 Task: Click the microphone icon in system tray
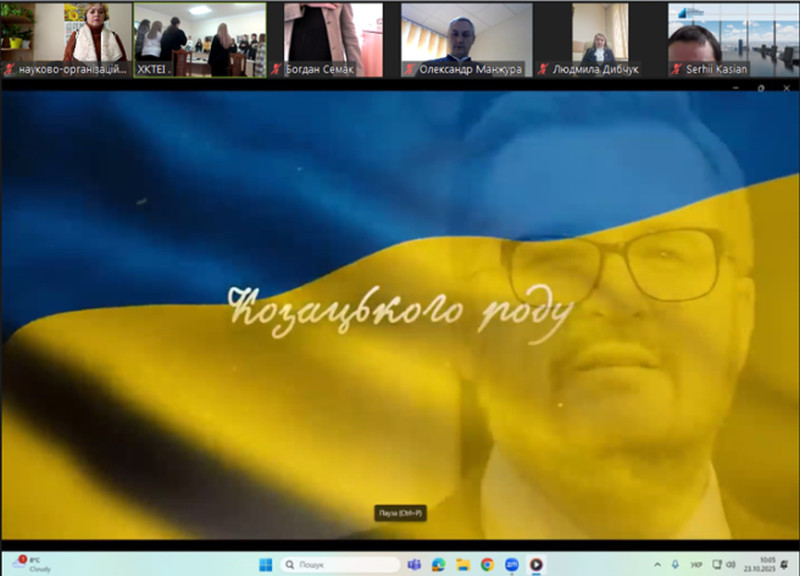pyautogui.click(x=675, y=564)
